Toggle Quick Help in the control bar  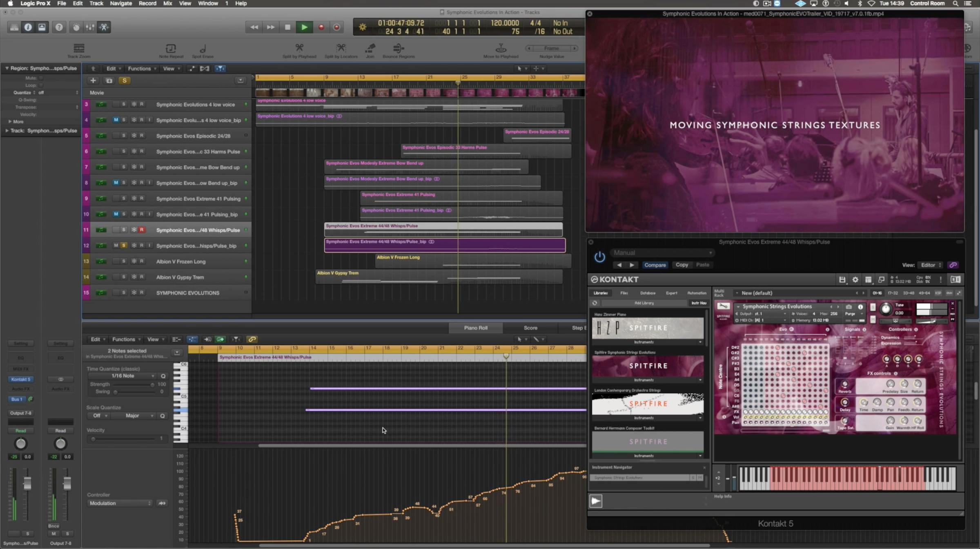pos(59,27)
